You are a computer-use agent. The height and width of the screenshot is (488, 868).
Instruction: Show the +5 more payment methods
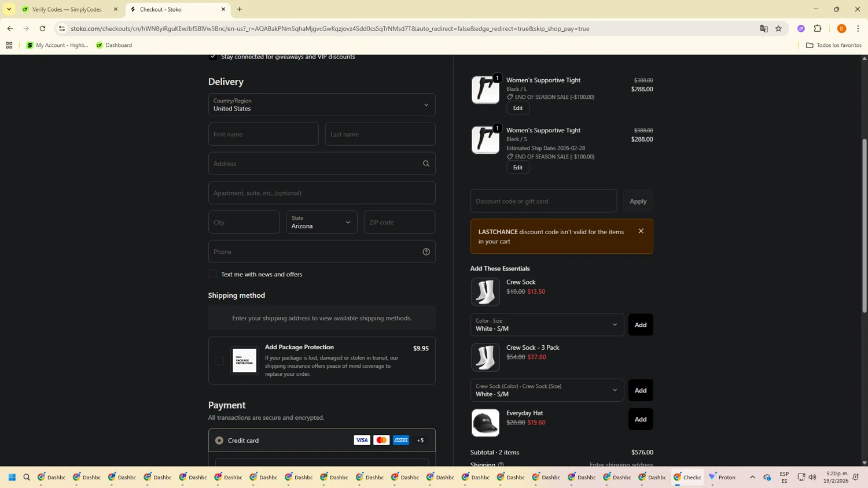pyautogui.click(x=421, y=440)
